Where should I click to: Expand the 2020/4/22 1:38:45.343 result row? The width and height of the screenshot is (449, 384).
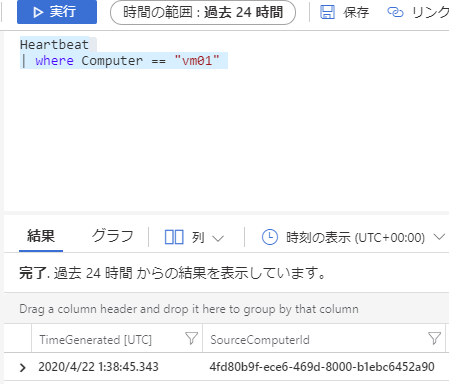23,367
